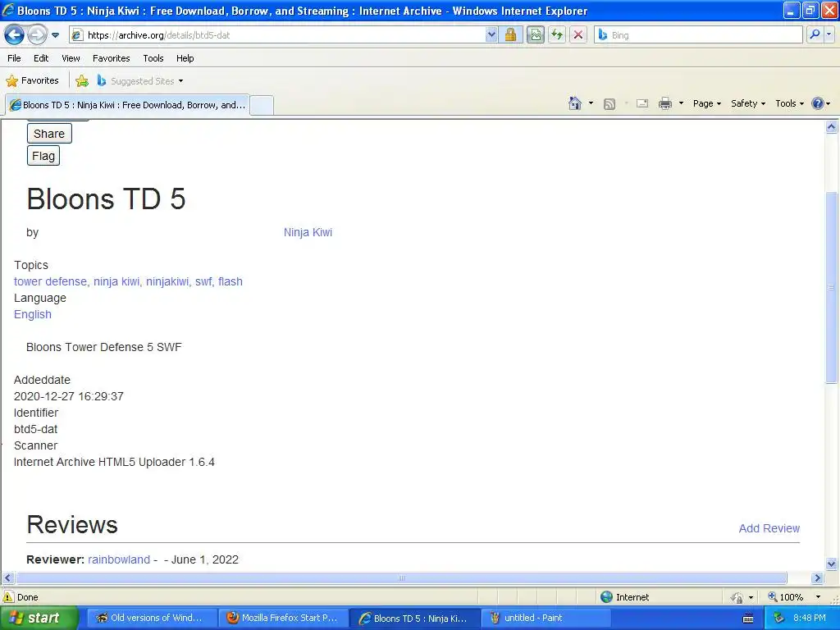Toggle Compatibility View icon
The width and height of the screenshot is (840, 630).
coord(535,34)
